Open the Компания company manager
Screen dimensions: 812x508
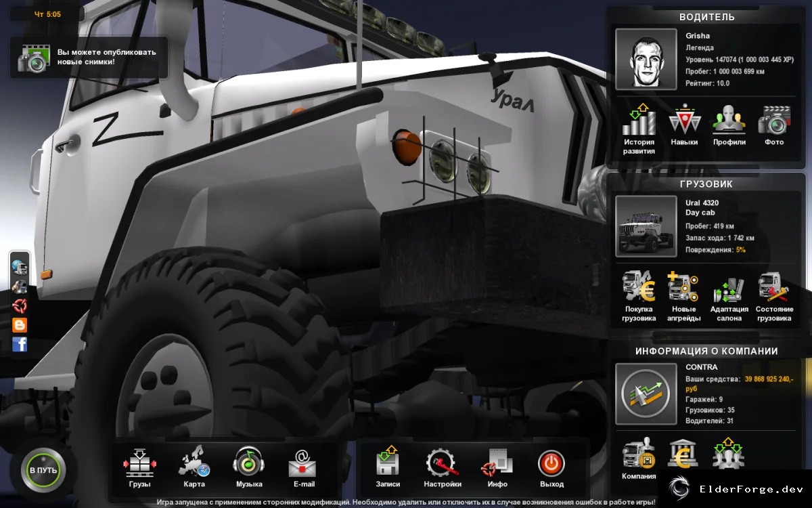[639, 459]
